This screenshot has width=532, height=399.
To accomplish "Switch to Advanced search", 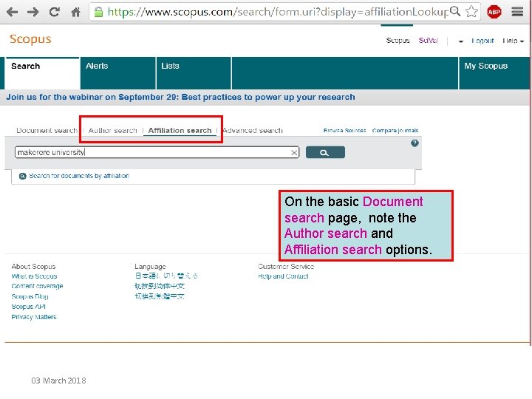I will point(253,131).
